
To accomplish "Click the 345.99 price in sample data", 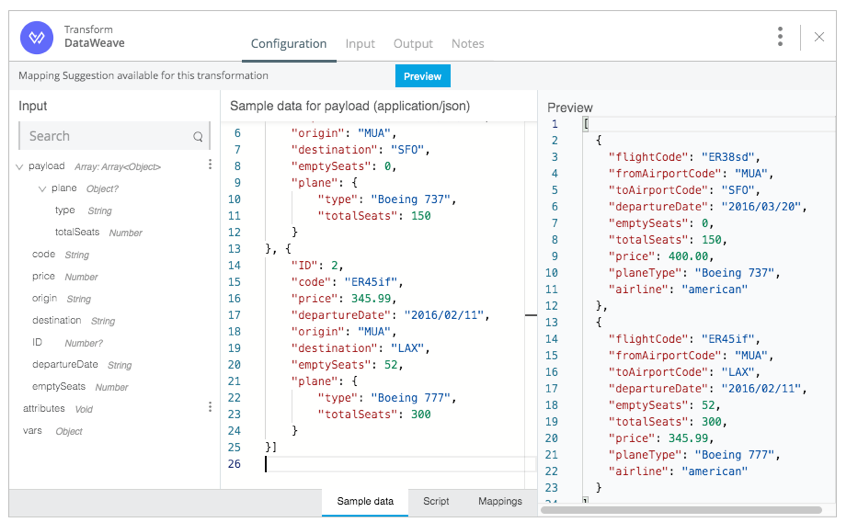I will 371,298.
